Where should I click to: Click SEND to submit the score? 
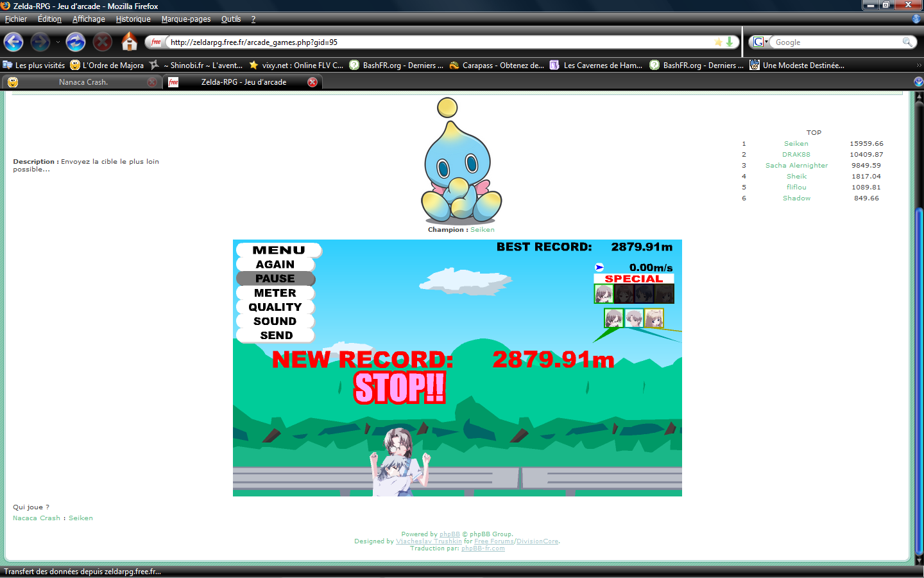click(x=277, y=335)
